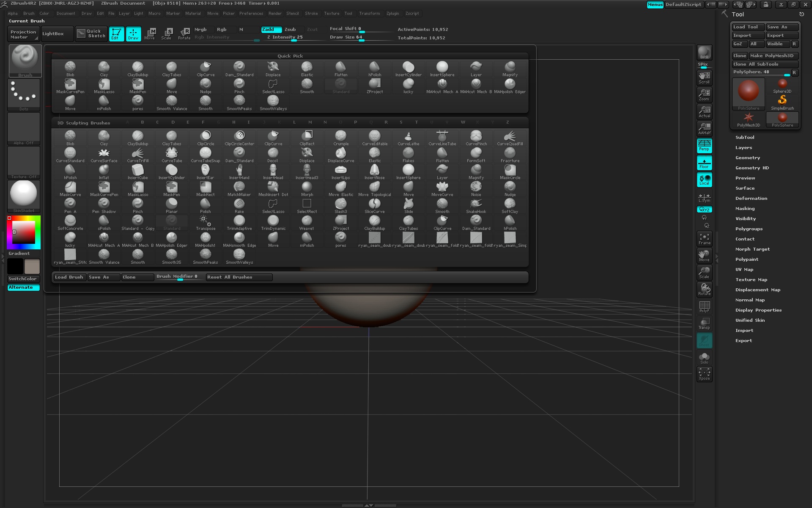Expand the Display Properties section

(x=758, y=310)
